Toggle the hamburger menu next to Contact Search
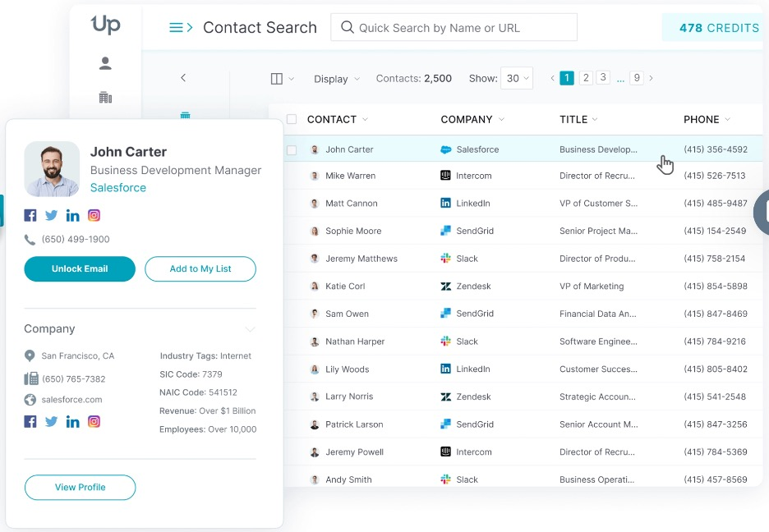The width and height of the screenshot is (769, 532). 181,27
